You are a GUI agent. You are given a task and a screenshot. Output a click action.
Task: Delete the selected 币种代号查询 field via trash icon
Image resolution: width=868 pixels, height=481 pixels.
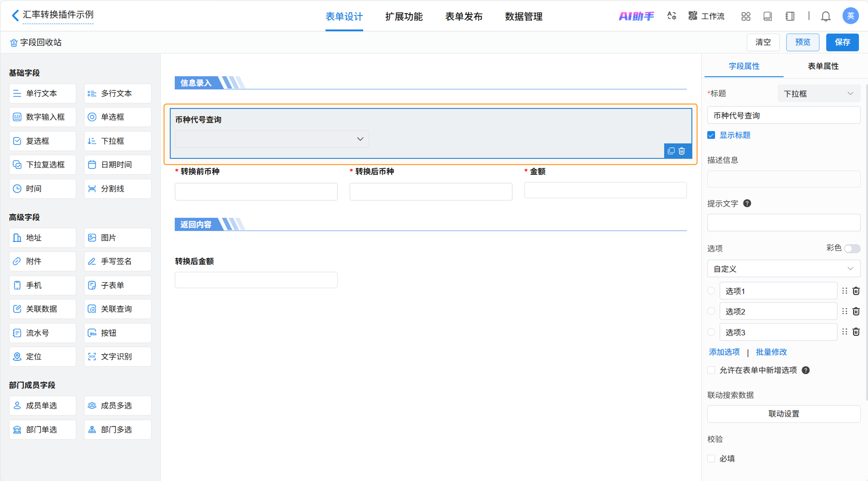pos(682,151)
